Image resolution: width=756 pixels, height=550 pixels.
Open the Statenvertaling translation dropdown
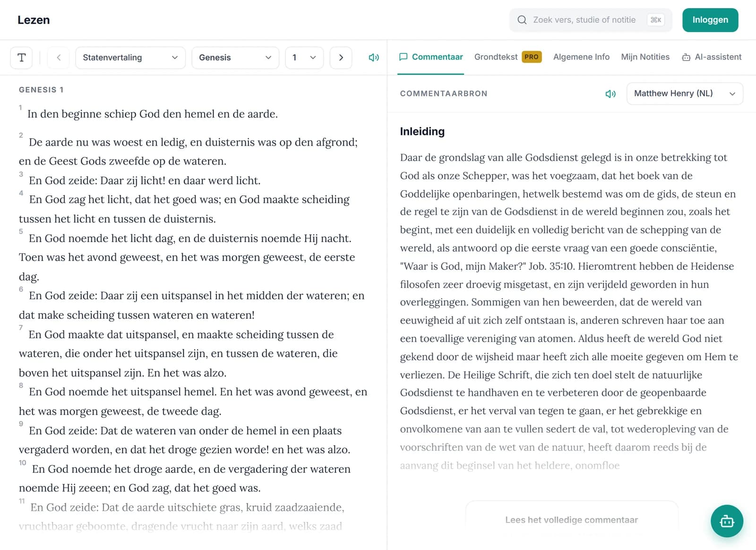point(130,58)
